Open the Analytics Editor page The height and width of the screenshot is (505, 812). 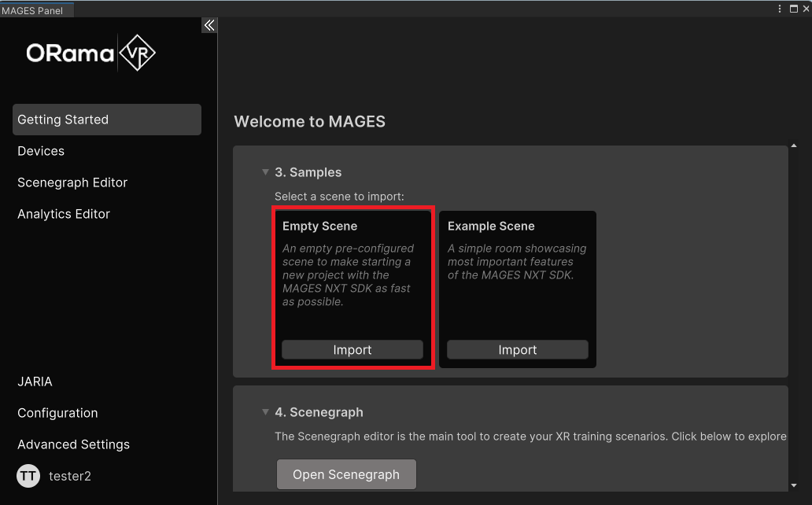(x=64, y=214)
